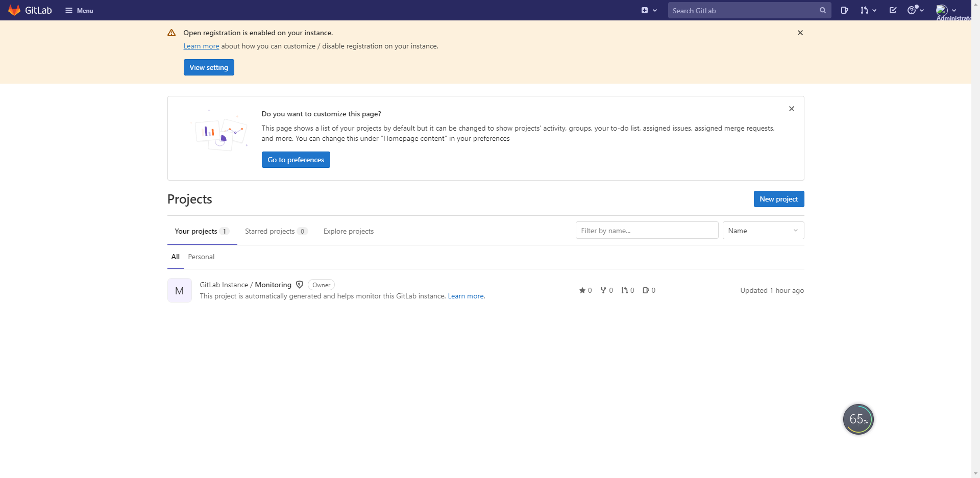Click the To-Do List checkmark icon
This screenshot has width=980, height=478.
tap(893, 10)
